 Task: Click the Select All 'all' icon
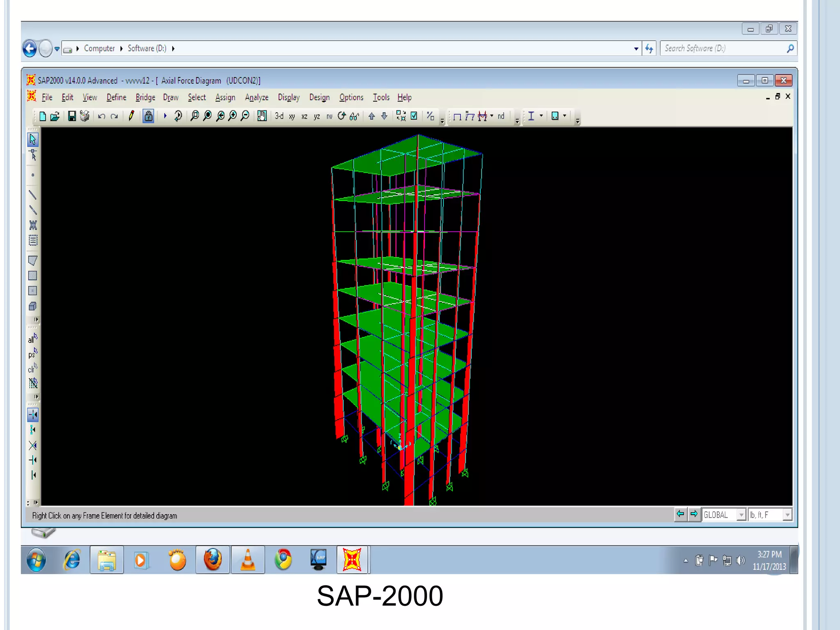click(x=33, y=338)
